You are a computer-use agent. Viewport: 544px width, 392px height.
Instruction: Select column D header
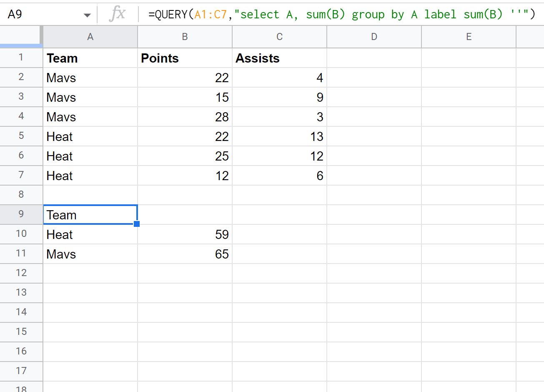(374, 37)
